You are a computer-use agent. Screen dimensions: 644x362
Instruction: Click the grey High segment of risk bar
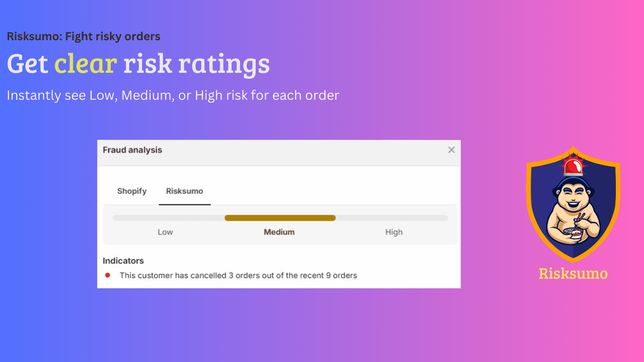(392, 218)
